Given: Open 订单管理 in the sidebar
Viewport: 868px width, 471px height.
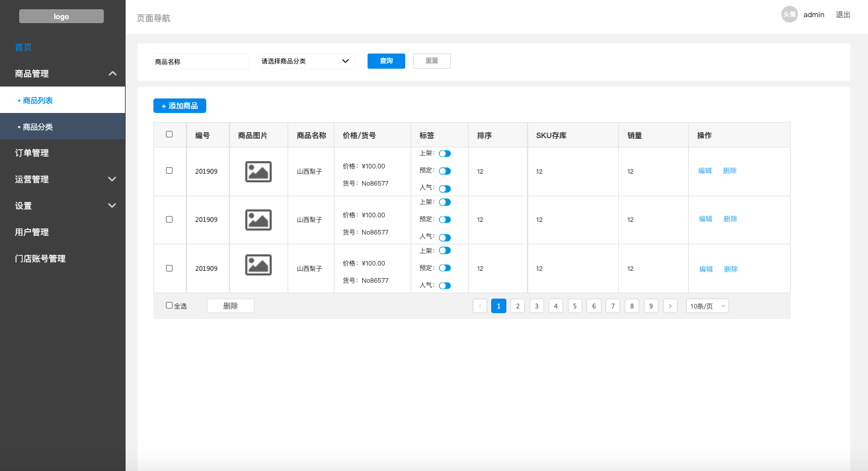Looking at the screenshot, I should point(32,153).
